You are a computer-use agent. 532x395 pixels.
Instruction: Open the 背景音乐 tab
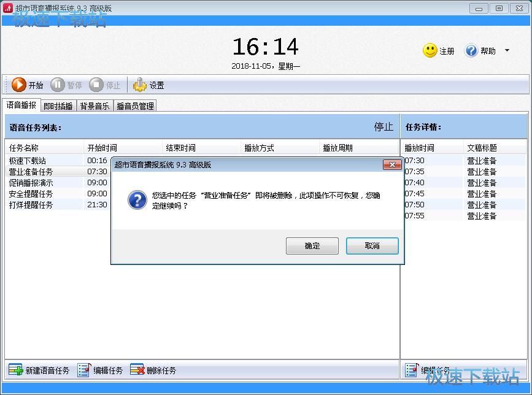(94, 106)
